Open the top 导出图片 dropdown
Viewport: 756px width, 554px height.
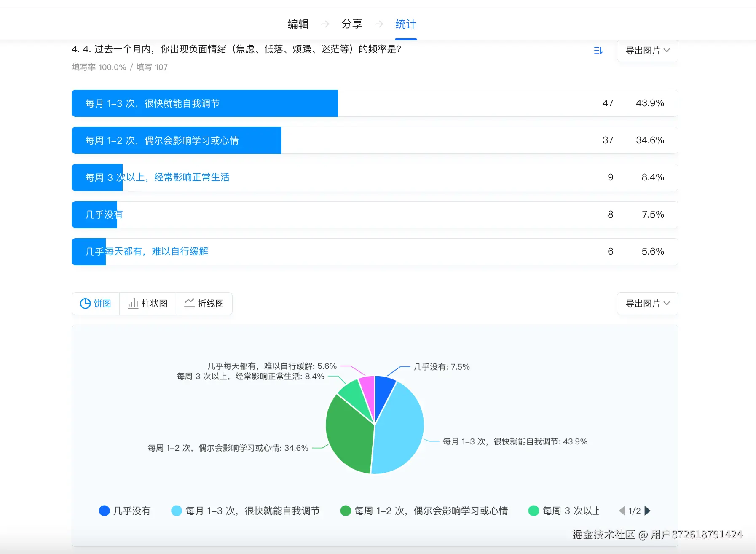tap(647, 51)
